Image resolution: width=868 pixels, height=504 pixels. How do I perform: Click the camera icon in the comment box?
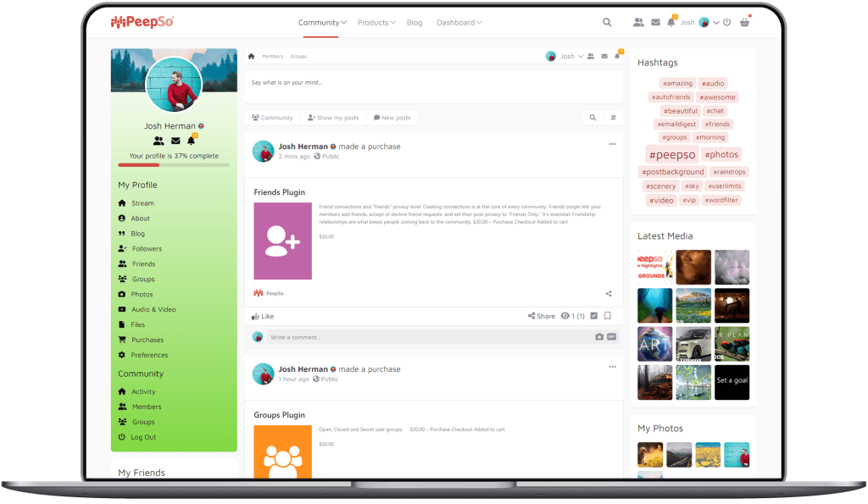[x=599, y=337]
